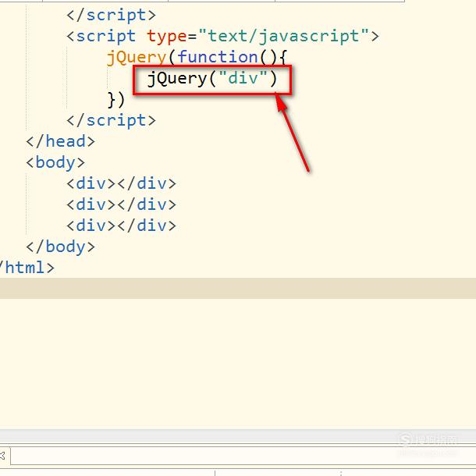
Task: Click the function keyword in the code
Action: [218, 57]
